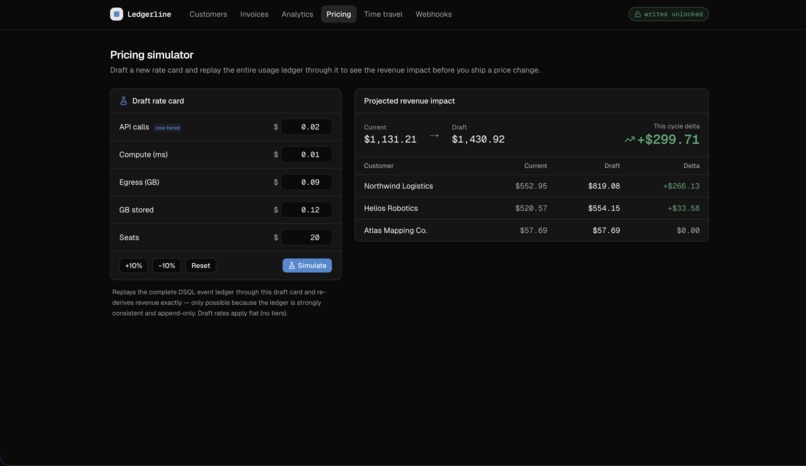The image size is (806, 466).
Task: Click the Compute (ms) label
Action: tap(143, 155)
